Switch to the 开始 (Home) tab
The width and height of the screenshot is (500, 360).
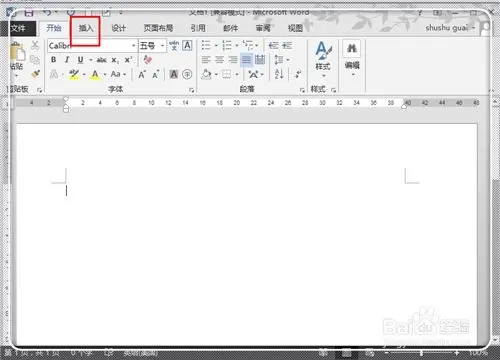pos(54,28)
